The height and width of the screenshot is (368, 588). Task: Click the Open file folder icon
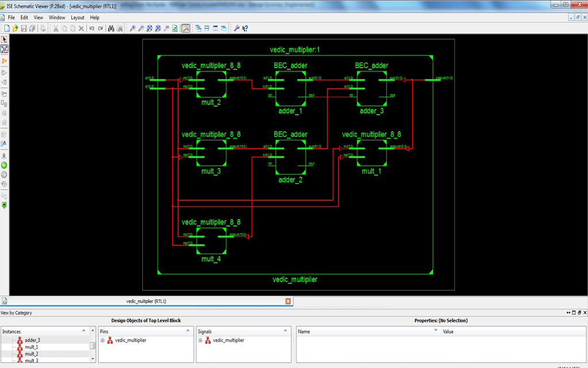tap(15, 28)
